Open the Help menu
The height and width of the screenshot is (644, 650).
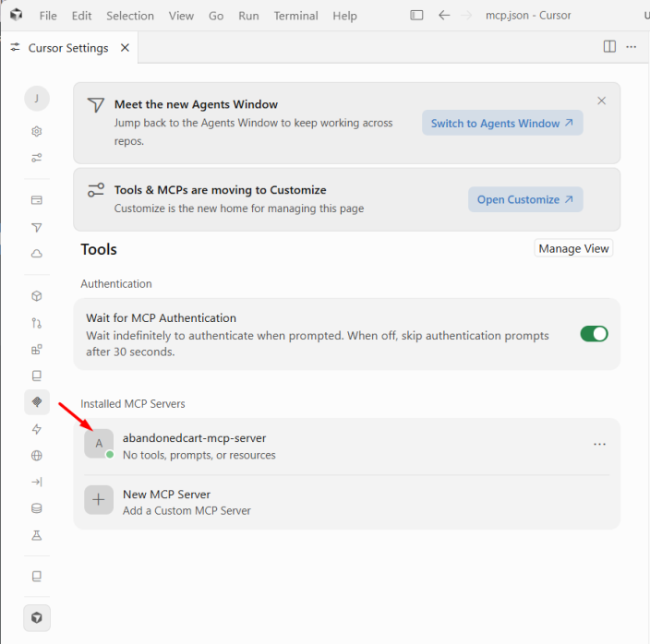345,16
